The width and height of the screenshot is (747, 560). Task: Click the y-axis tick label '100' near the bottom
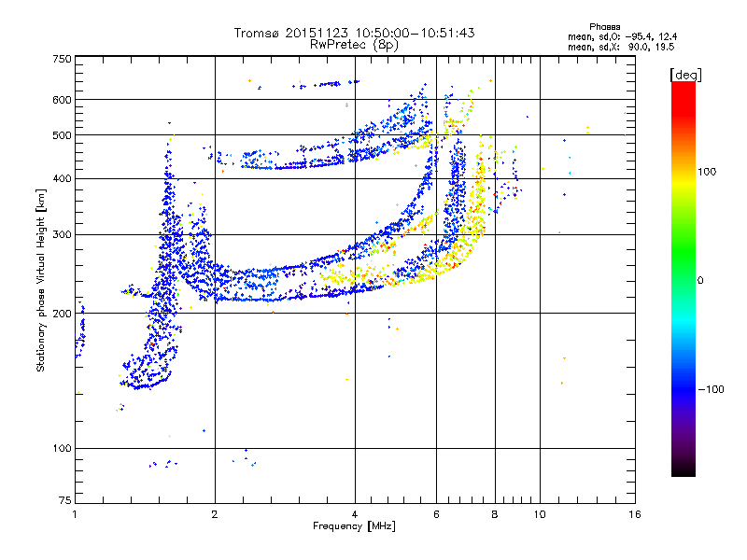62,449
